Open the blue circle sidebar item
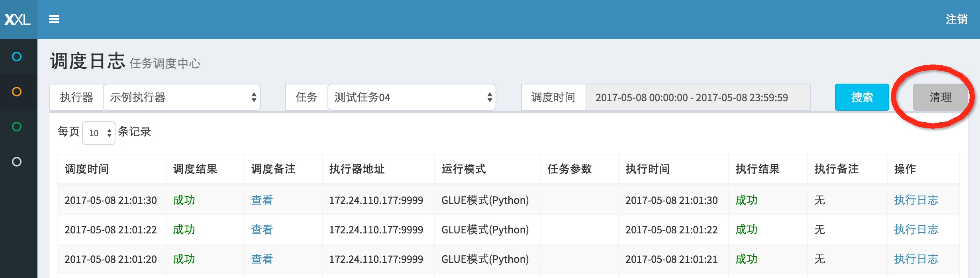 pyautogui.click(x=17, y=57)
